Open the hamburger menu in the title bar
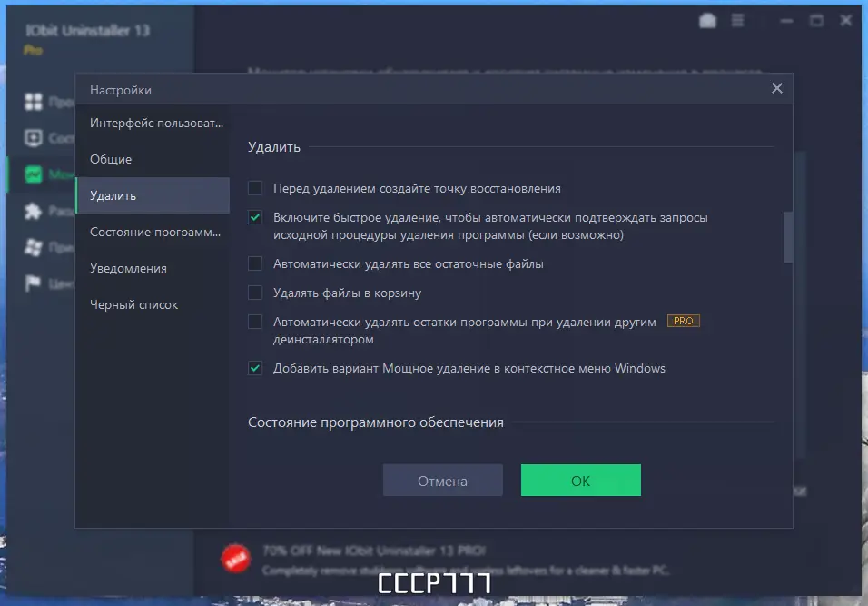This screenshot has height=606, width=868. [737, 19]
